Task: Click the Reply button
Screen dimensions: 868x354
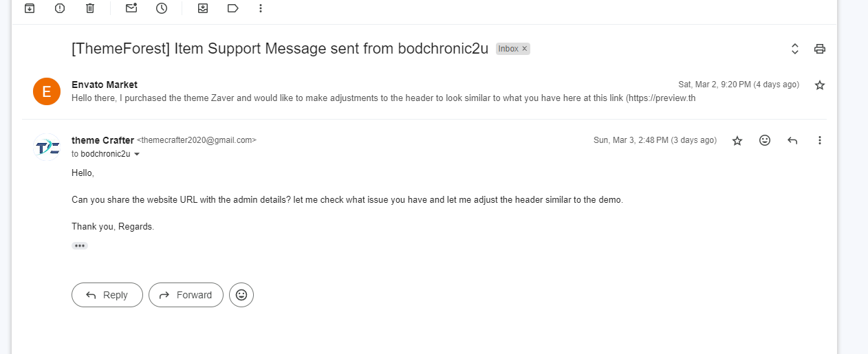Action: (x=107, y=295)
